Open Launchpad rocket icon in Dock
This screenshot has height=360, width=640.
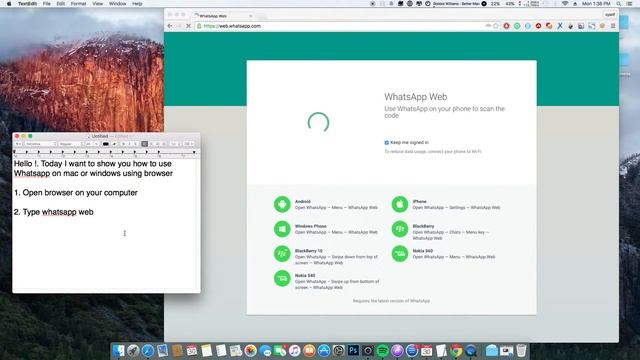[133, 351]
